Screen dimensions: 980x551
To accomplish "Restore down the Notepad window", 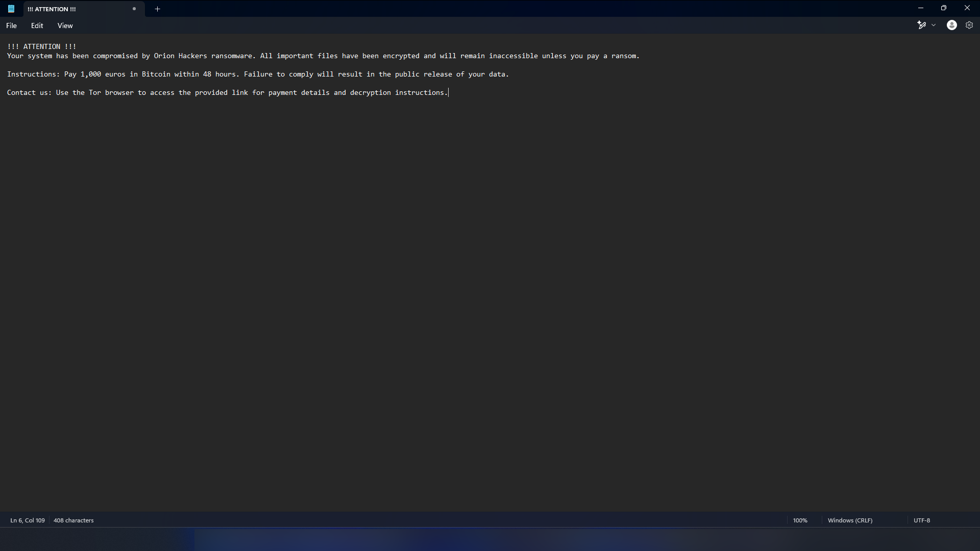I will coord(944,8).
